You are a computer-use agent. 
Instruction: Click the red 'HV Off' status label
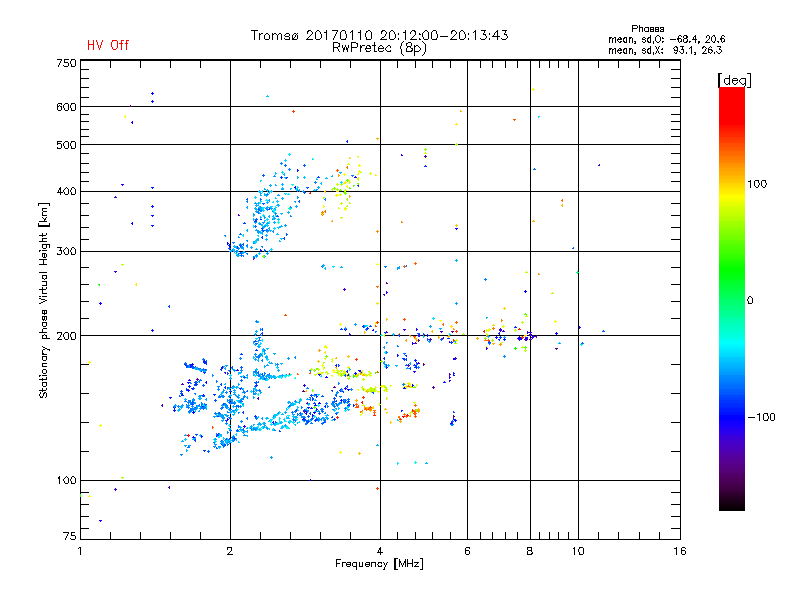108,45
